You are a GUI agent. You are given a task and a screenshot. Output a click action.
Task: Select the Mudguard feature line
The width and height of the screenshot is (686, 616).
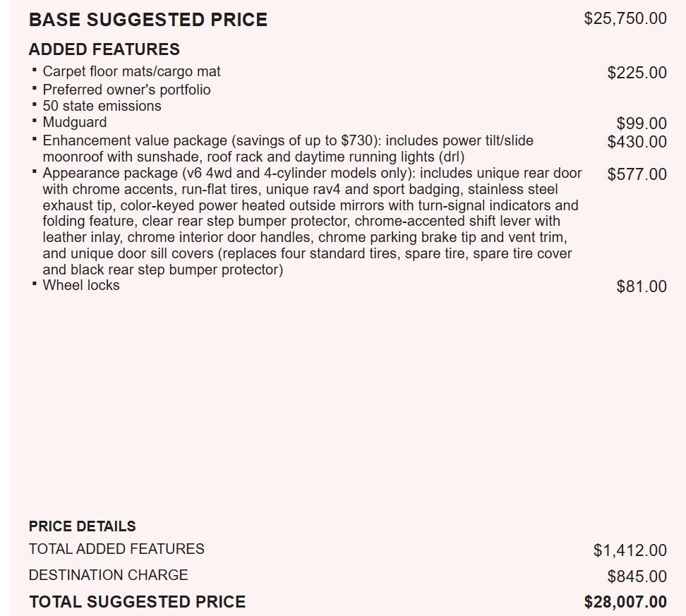[75, 122]
